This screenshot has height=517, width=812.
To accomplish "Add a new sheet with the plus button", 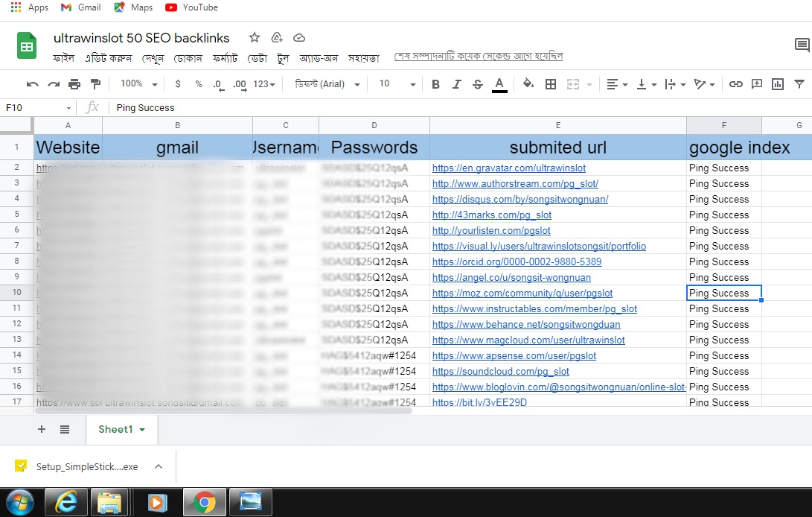I will point(41,429).
